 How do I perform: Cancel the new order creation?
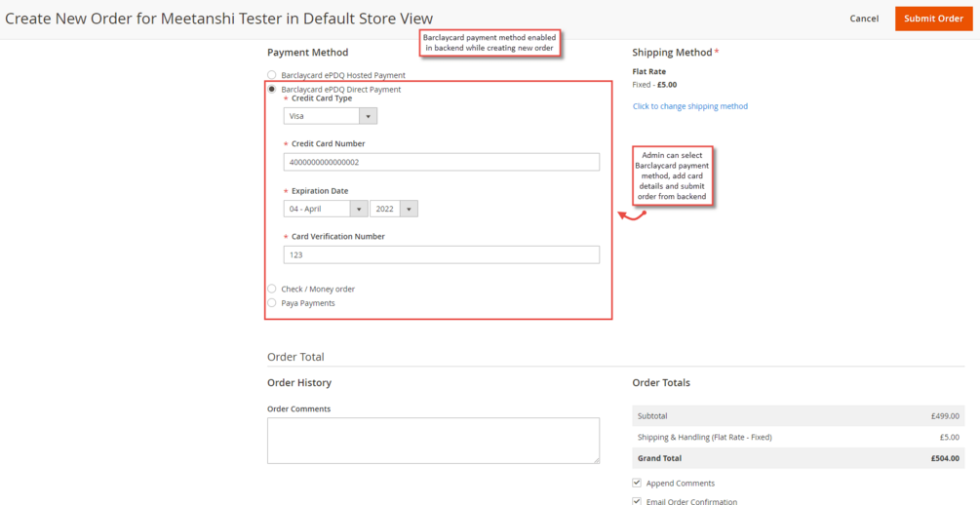pos(864,19)
